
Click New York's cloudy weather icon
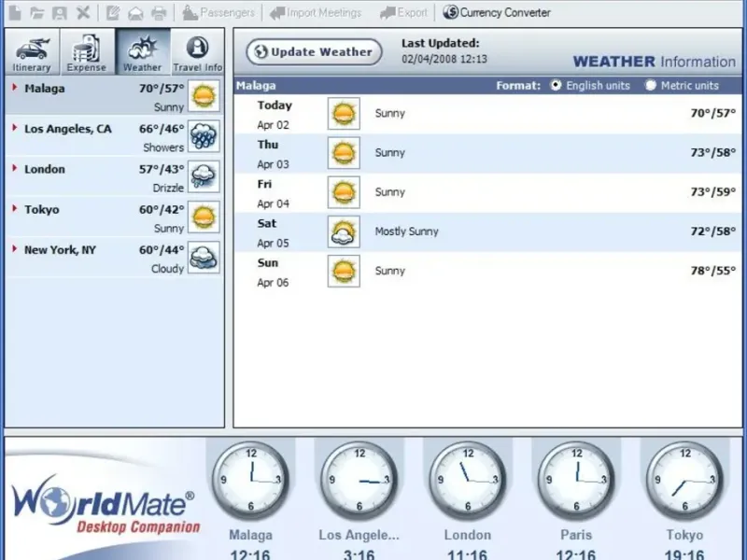pyautogui.click(x=204, y=258)
